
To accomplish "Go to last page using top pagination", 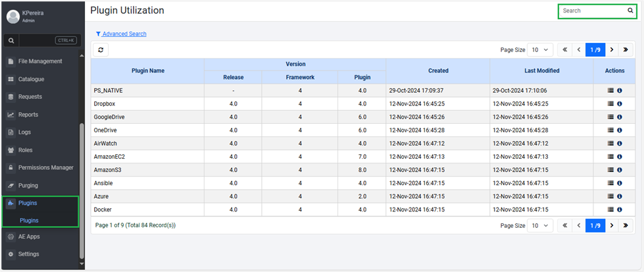I will [626, 50].
